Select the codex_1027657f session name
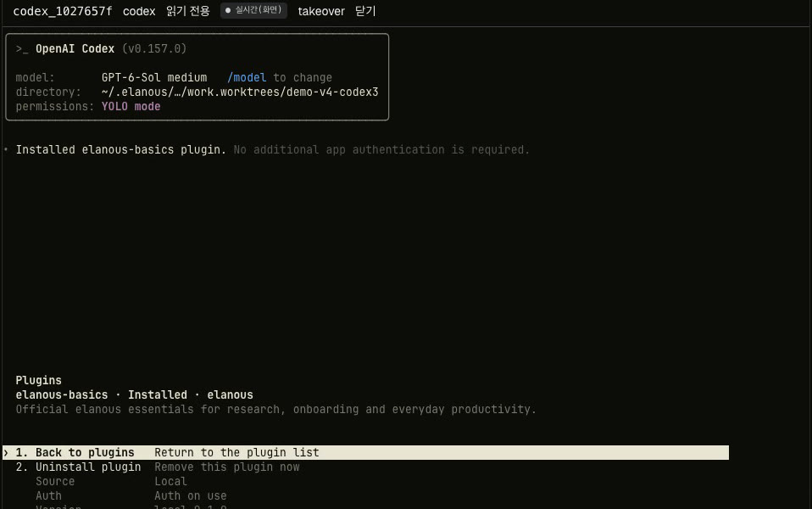 pyautogui.click(x=63, y=11)
